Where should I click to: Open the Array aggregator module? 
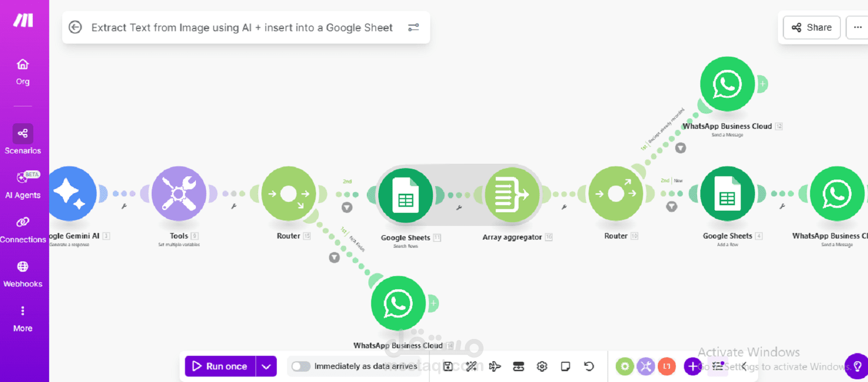click(x=512, y=195)
